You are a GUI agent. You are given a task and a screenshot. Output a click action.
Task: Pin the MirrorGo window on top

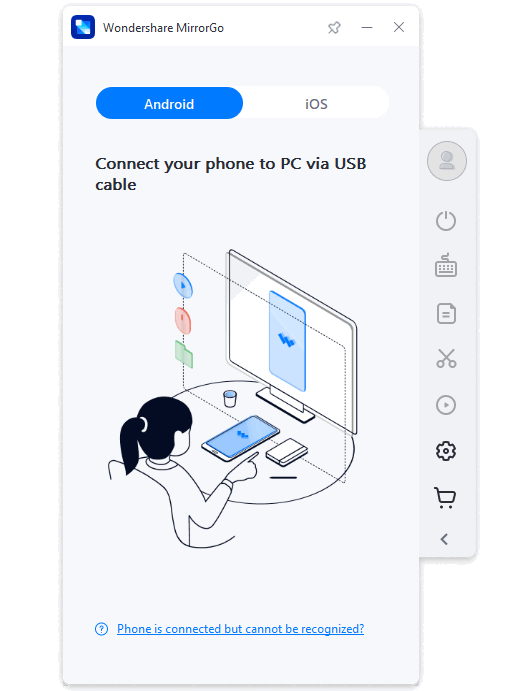pos(334,28)
